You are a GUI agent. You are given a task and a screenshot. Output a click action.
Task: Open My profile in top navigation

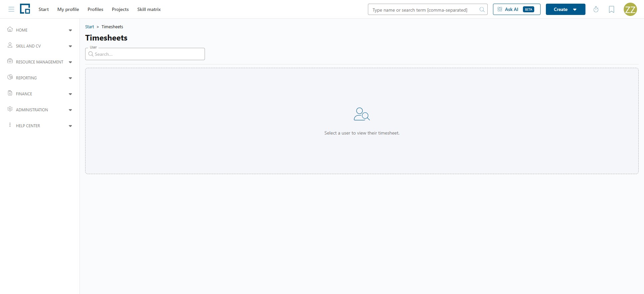[x=68, y=9]
